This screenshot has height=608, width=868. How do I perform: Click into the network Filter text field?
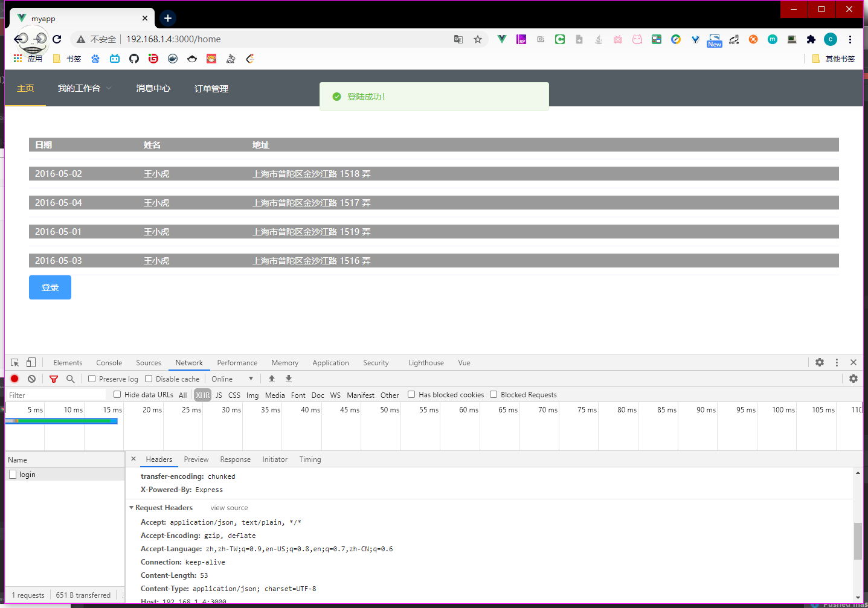[56, 395]
